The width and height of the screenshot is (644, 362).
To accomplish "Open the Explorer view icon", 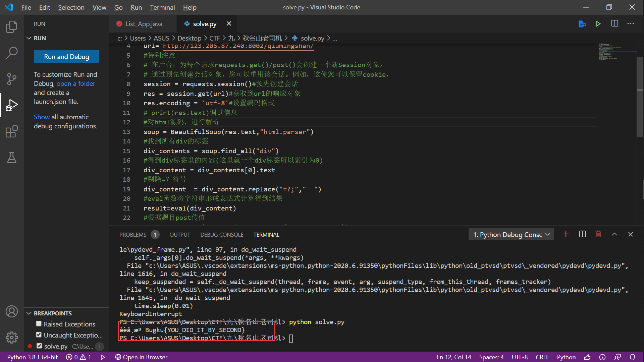I will (12, 27).
